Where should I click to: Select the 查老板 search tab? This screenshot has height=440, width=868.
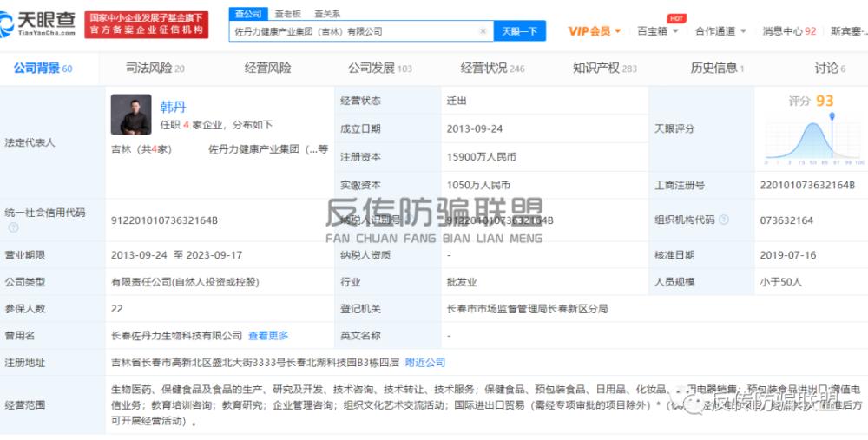[x=286, y=14]
